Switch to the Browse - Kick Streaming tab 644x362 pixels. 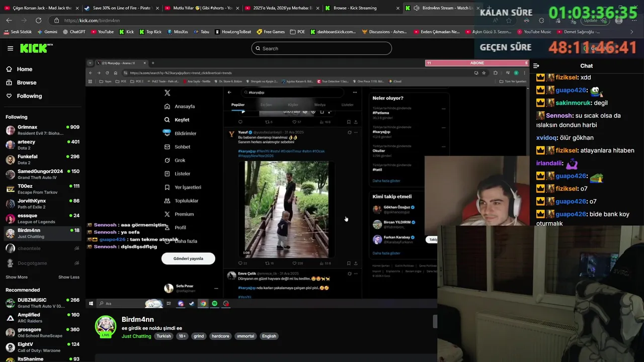[x=362, y=8]
